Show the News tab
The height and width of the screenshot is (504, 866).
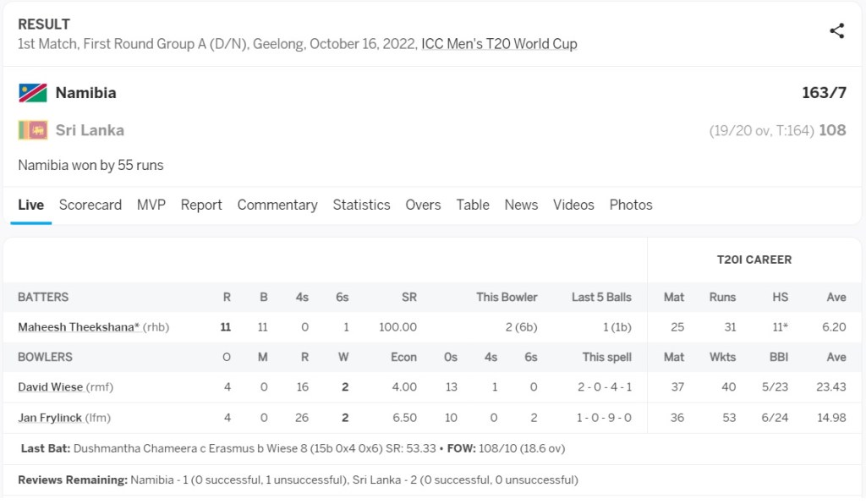click(x=521, y=205)
